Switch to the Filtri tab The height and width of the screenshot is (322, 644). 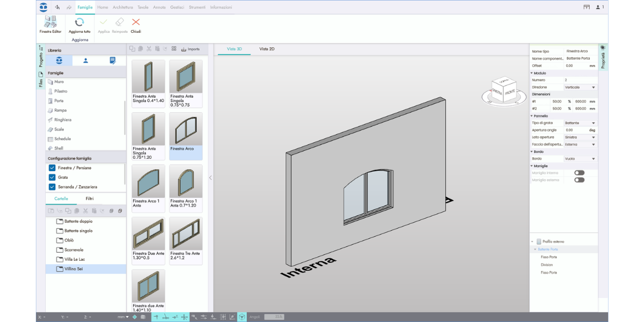pos(90,199)
